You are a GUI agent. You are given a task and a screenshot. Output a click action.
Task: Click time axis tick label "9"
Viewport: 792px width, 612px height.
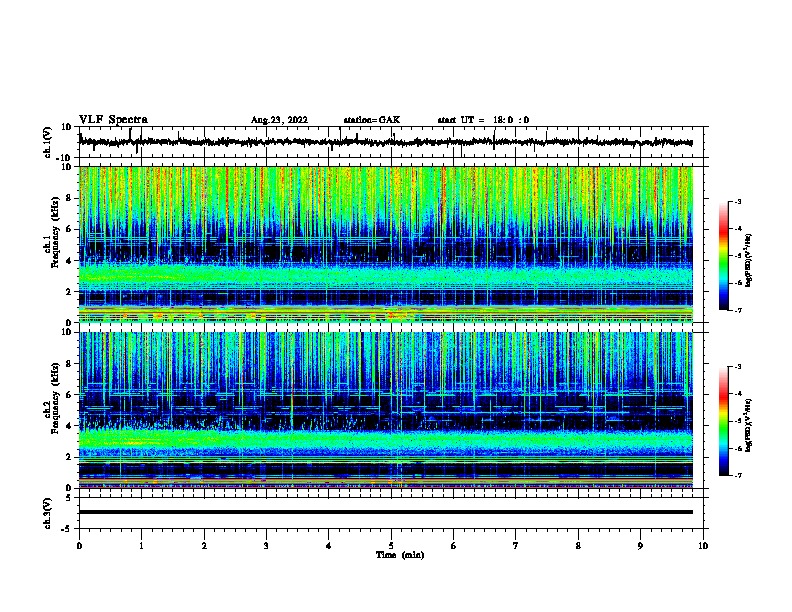[640, 546]
